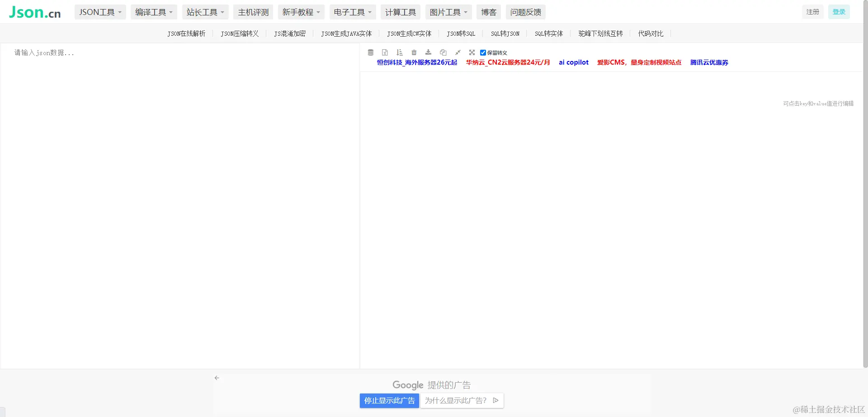868x417 pixels.
Task: Click the page vertical scrollbar
Action: pos(865,184)
